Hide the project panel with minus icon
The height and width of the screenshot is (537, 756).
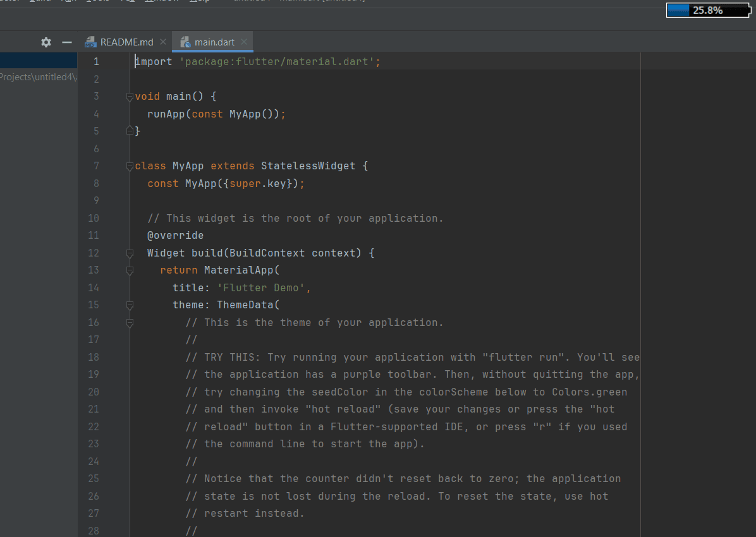pyautogui.click(x=67, y=42)
